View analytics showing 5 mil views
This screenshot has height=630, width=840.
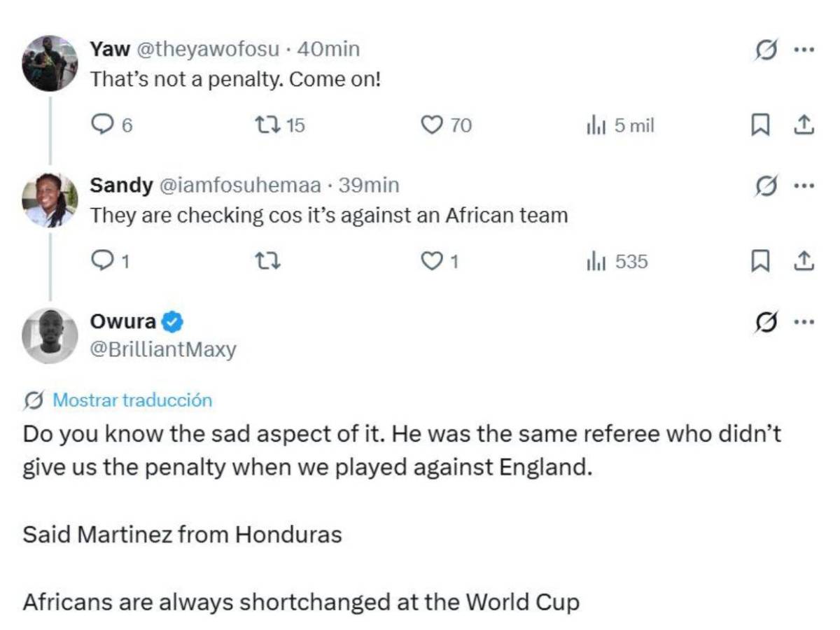[x=619, y=125]
